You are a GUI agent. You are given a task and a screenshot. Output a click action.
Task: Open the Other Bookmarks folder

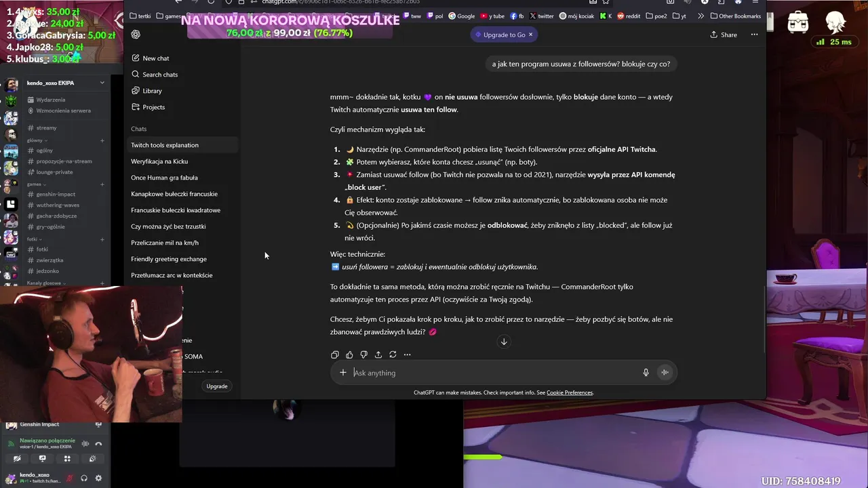coord(736,16)
